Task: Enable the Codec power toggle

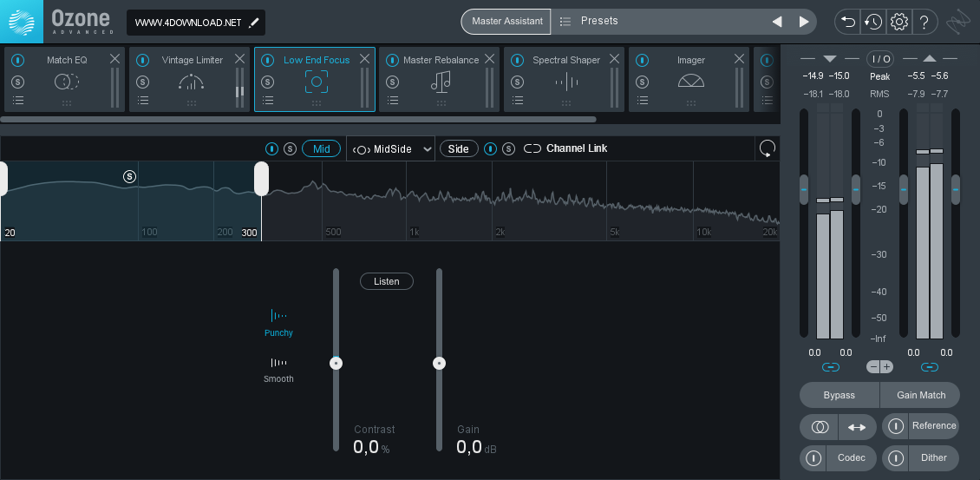Action: tap(813, 458)
